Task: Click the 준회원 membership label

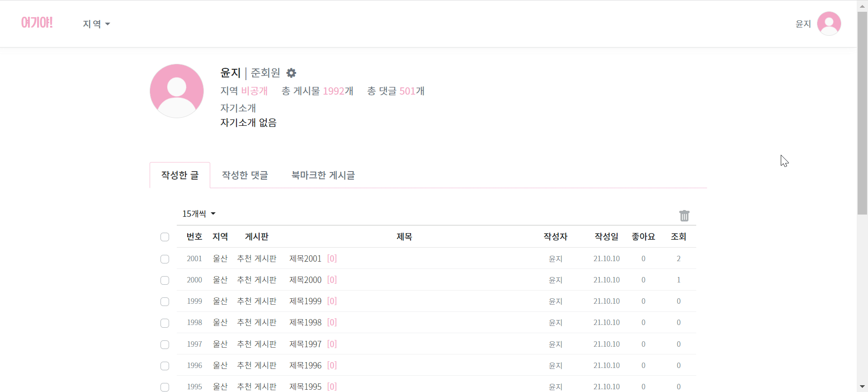Action: click(x=266, y=73)
